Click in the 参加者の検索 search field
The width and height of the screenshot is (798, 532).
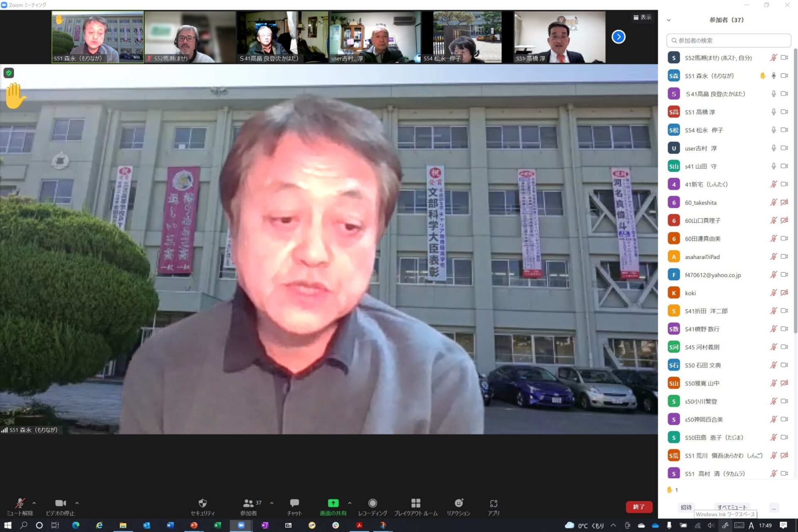tap(729, 40)
